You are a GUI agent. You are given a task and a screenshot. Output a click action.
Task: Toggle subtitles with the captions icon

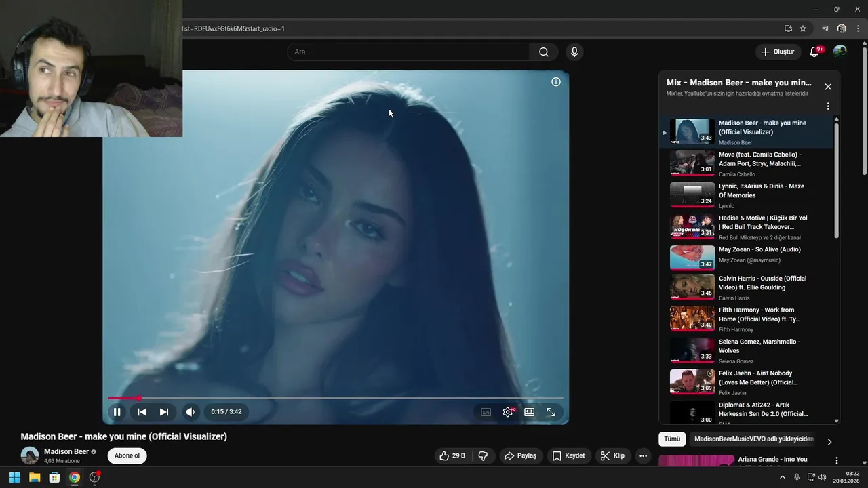pos(486,412)
